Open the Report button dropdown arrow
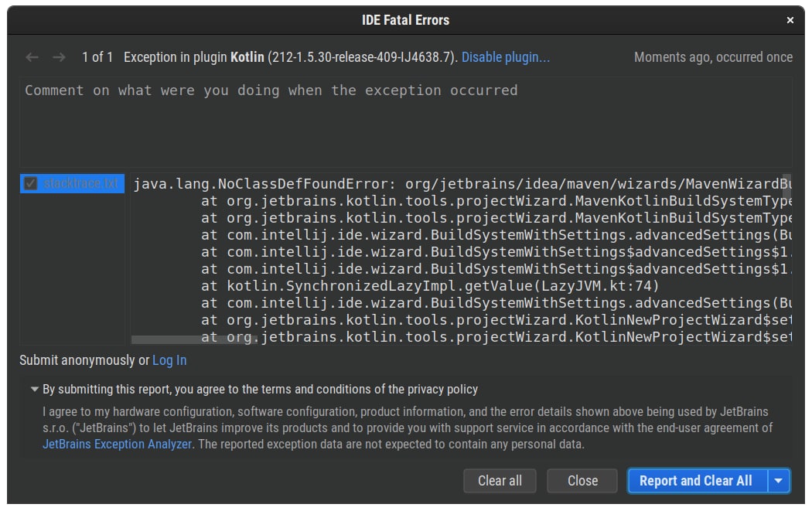Viewport: 812px width, 511px height. (x=779, y=481)
